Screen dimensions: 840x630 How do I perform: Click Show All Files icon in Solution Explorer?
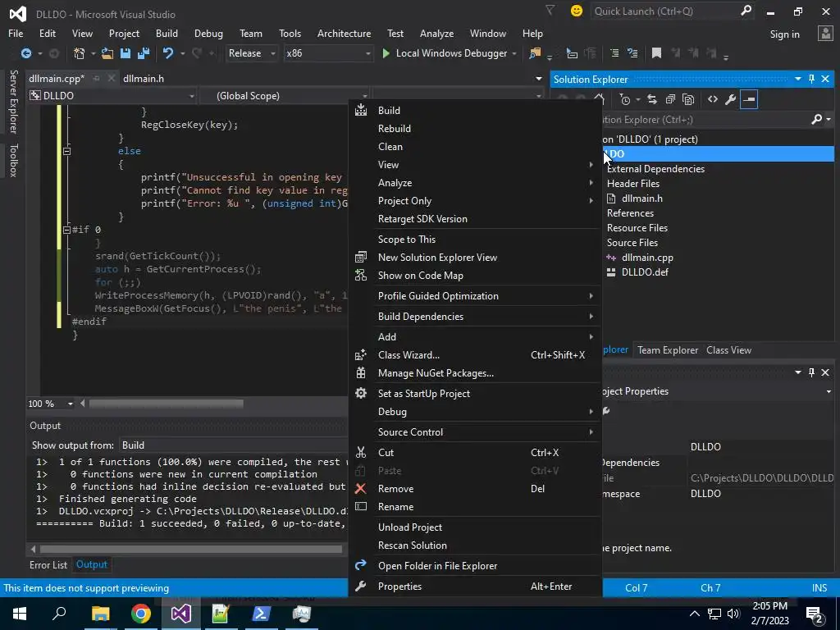(688, 99)
